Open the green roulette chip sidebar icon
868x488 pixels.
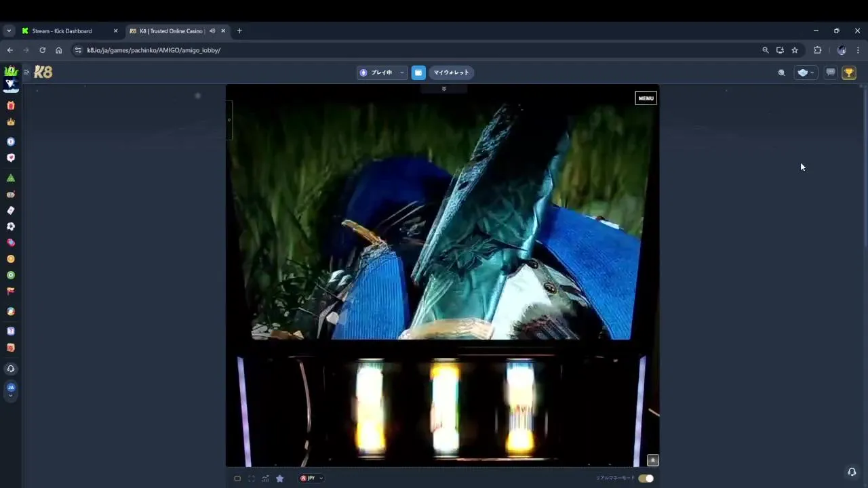point(10,275)
